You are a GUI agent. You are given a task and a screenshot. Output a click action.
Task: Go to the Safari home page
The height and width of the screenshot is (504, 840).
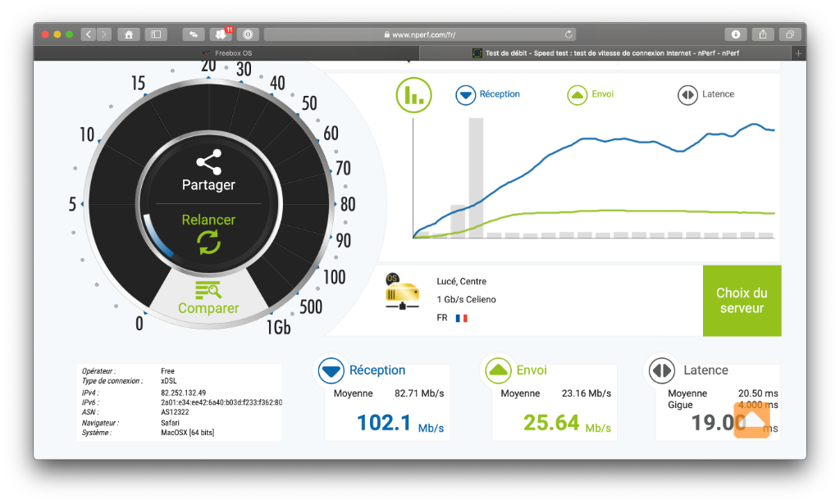pyautogui.click(x=128, y=34)
